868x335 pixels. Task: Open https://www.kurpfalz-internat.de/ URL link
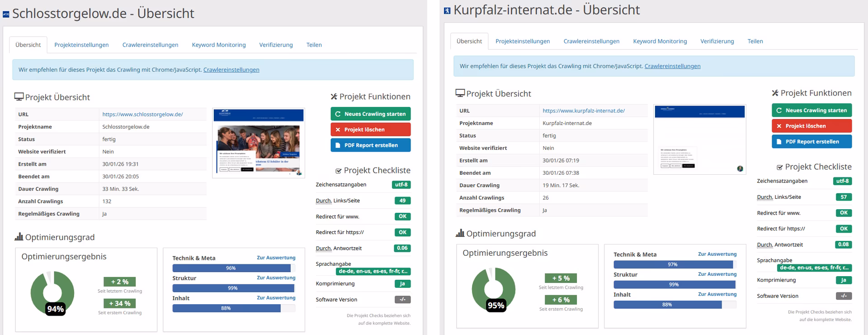click(584, 111)
